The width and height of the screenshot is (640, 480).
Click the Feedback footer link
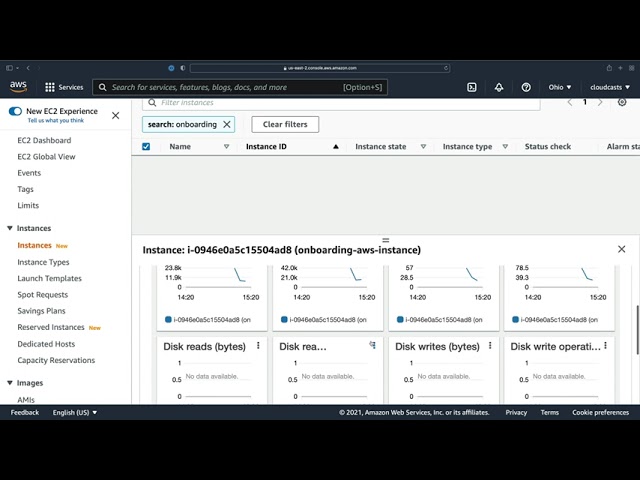(24, 413)
